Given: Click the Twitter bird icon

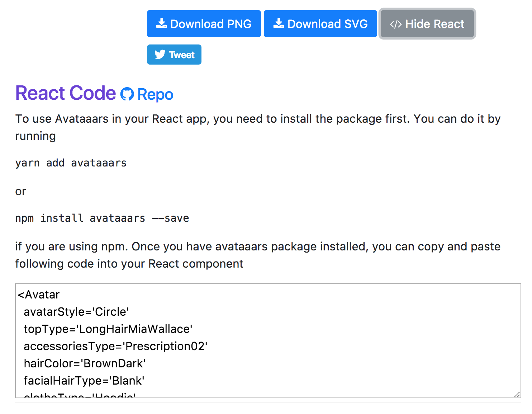Looking at the screenshot, I should point(160,55).
